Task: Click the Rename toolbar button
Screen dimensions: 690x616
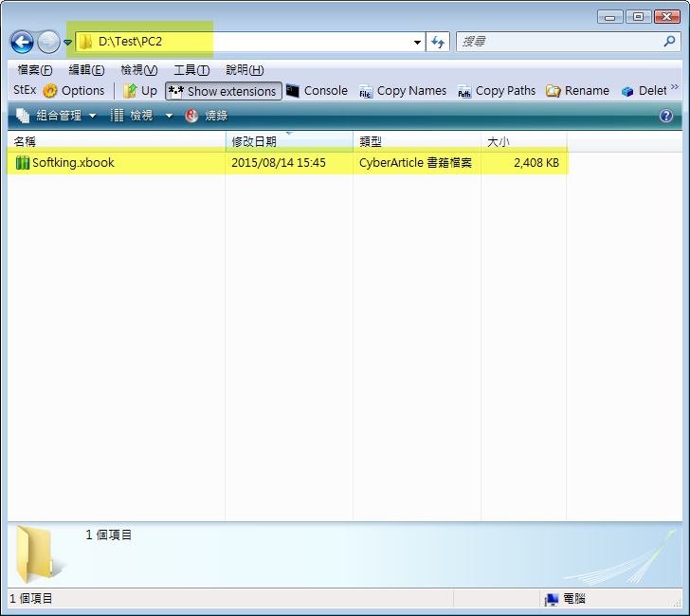Action: [x=577, y=91]
